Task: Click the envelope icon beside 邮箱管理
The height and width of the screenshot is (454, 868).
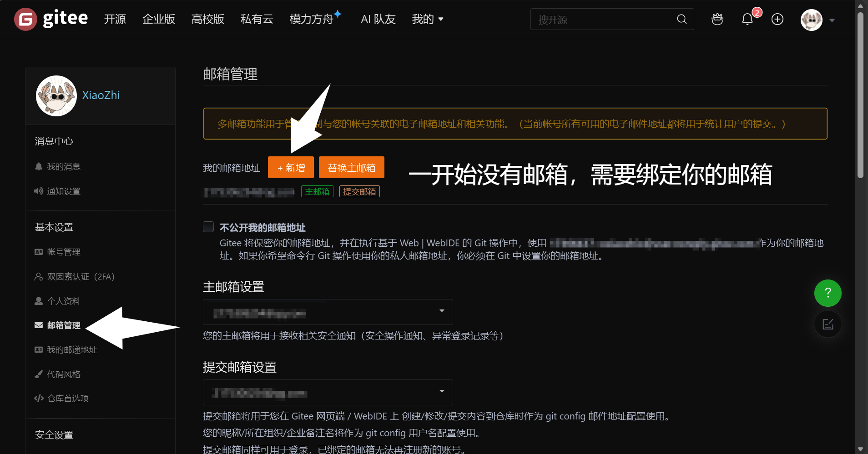Action: (x=39, y=325)
